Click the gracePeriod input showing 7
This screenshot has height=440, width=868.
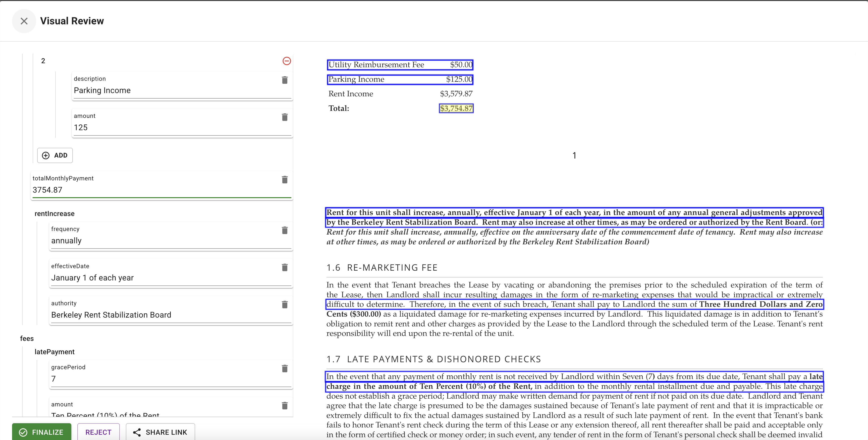[x=162, y=379]
